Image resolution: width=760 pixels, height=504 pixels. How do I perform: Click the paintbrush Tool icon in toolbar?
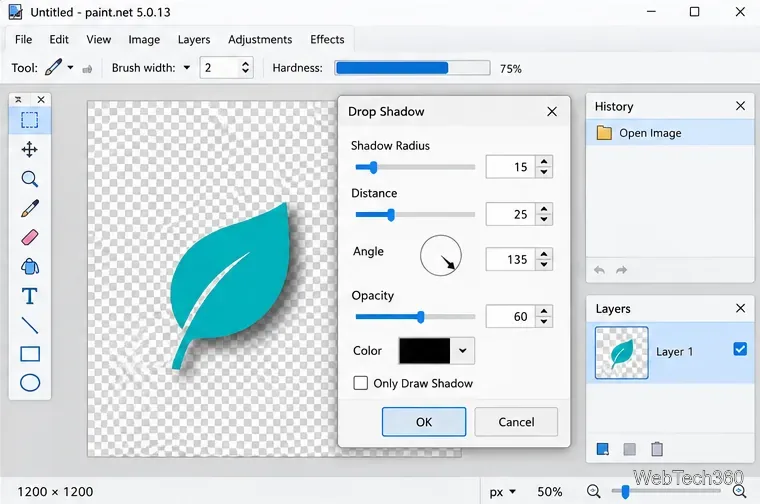[53, 67]
